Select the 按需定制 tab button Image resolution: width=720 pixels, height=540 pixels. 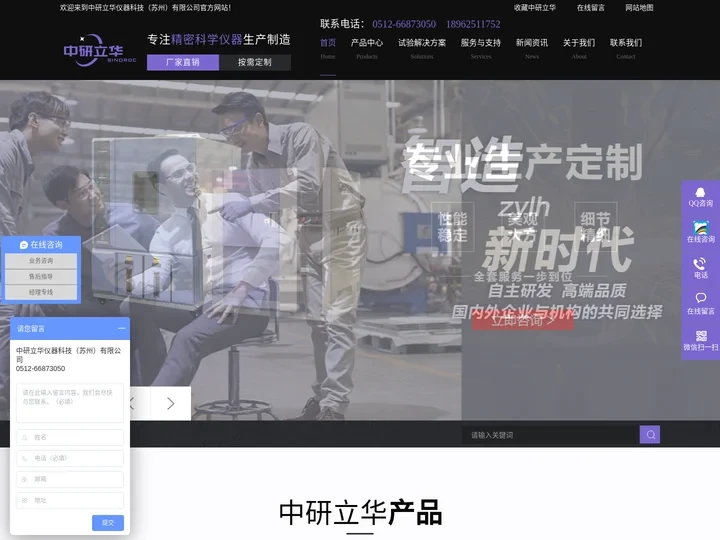(x=255, y=62)
